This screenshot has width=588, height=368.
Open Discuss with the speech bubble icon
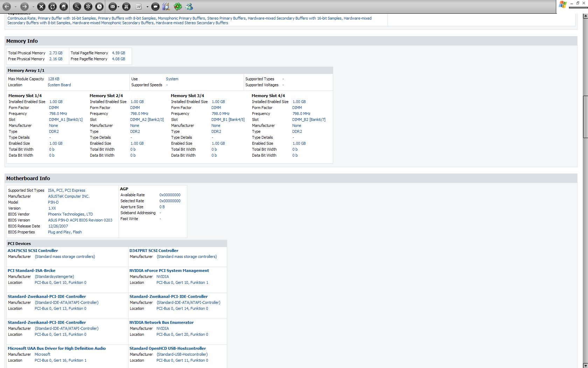click(x=155, y=6)
